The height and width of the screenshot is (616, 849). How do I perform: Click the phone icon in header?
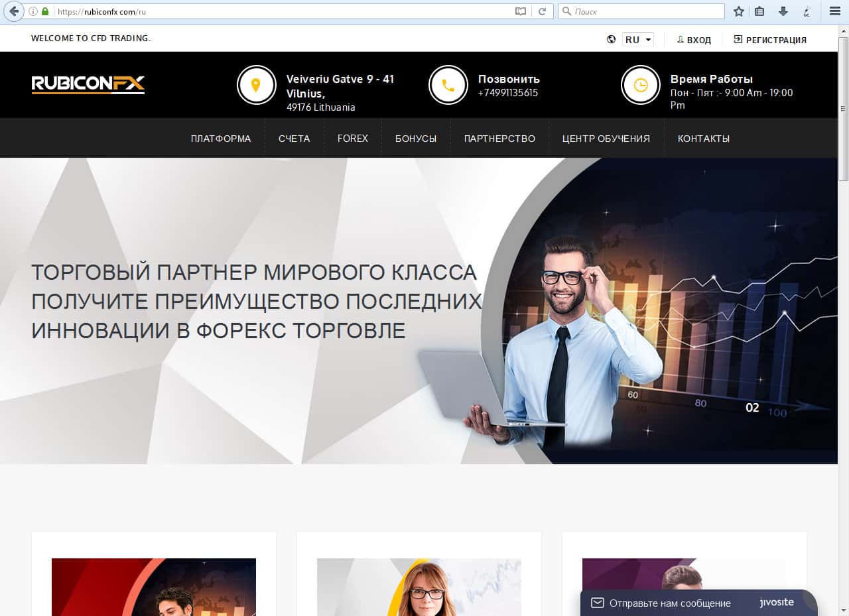pyautogui.click(x=448, y=85)
